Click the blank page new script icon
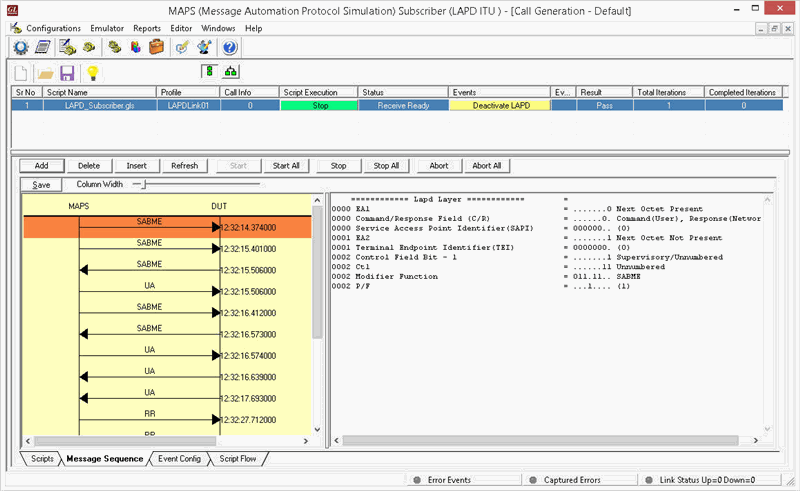 pyautogui.click(x=21, y=73)
